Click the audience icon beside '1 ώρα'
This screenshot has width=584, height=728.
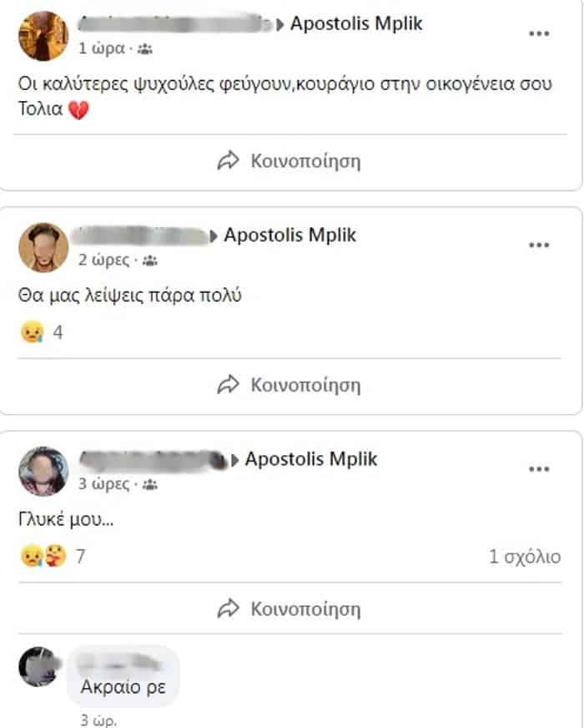point(144,49)
